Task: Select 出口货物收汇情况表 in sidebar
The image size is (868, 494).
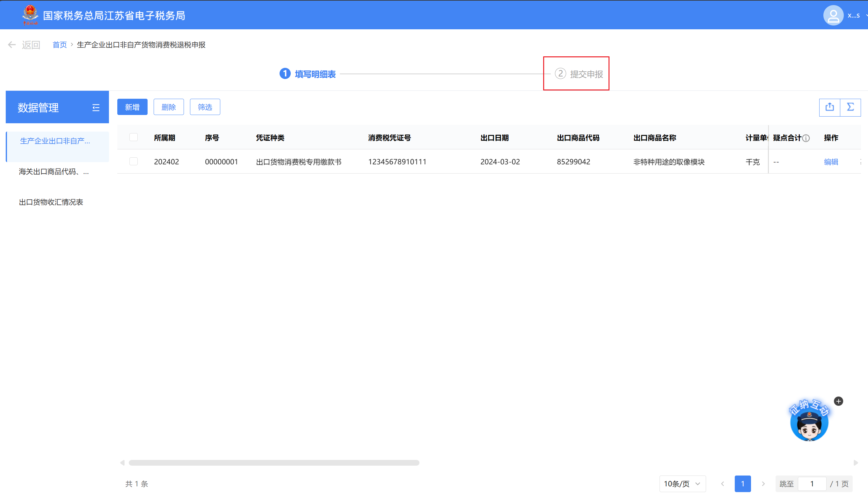Action: tap(51, 202)
